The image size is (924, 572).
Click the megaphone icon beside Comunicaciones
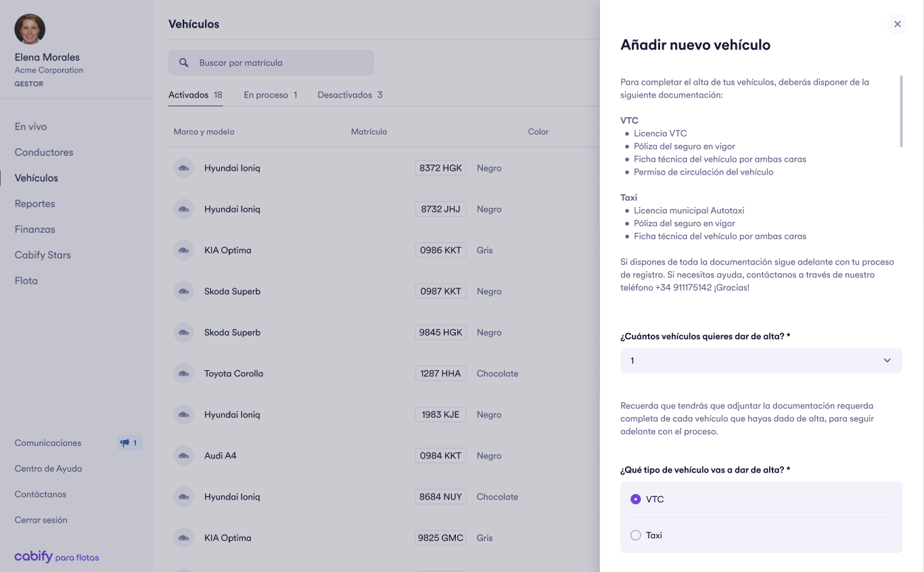tap(125, 443)
